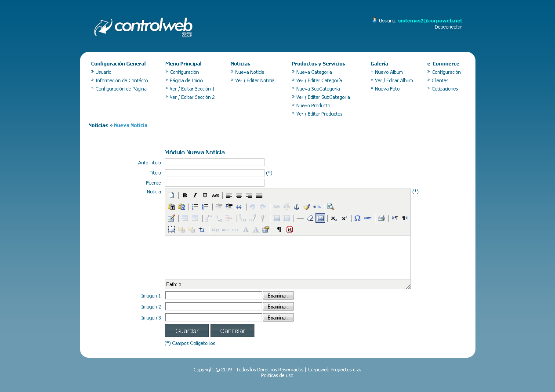The width and height of the screenshot is (555, 392).
Task: Center-align text in the news editor
Action: click(239, 196)
